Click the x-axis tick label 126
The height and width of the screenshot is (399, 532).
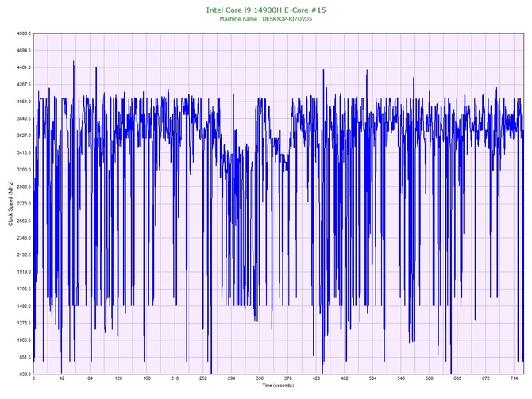click(118, 378)
